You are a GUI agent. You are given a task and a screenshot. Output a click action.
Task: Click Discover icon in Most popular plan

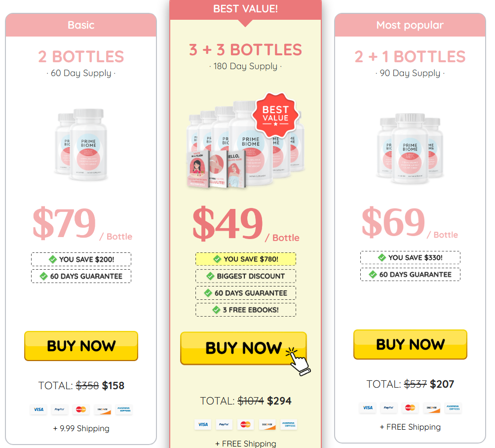tap(431, 408)
